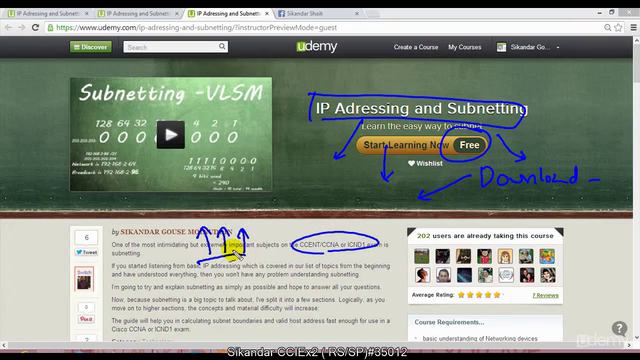Open the Discover menu button

pos(91,47)
